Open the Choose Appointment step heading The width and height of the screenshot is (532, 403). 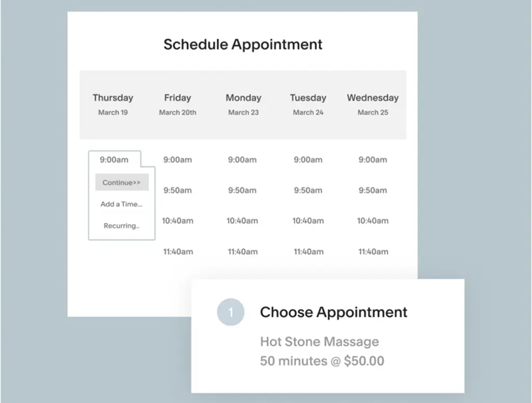[334, 312]
